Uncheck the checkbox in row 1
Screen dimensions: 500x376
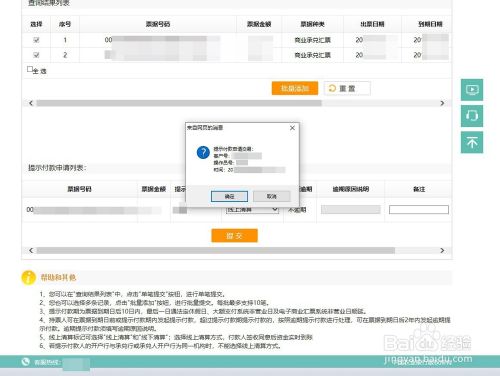[x=36, y=40]
